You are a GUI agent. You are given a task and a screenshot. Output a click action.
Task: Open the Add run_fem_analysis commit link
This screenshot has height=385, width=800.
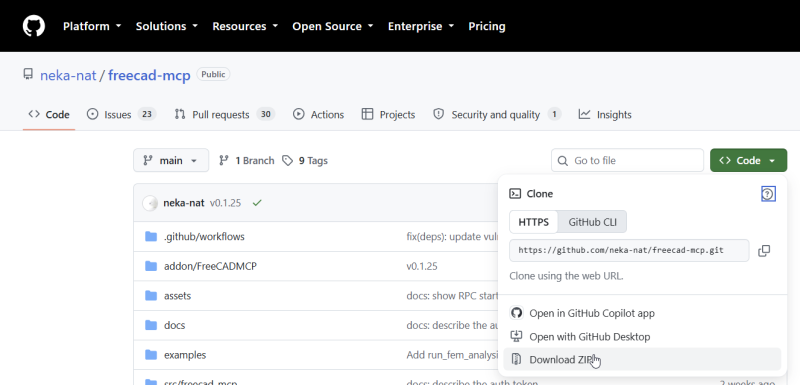coord(452,355)
